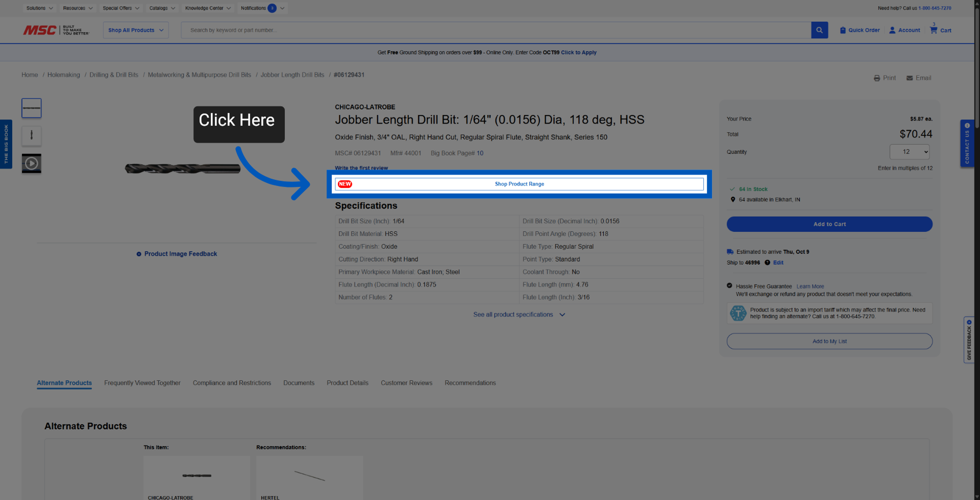Go to Metalworking & Multipurpose Drill Bits breadcrumb

tap(199, 75)
